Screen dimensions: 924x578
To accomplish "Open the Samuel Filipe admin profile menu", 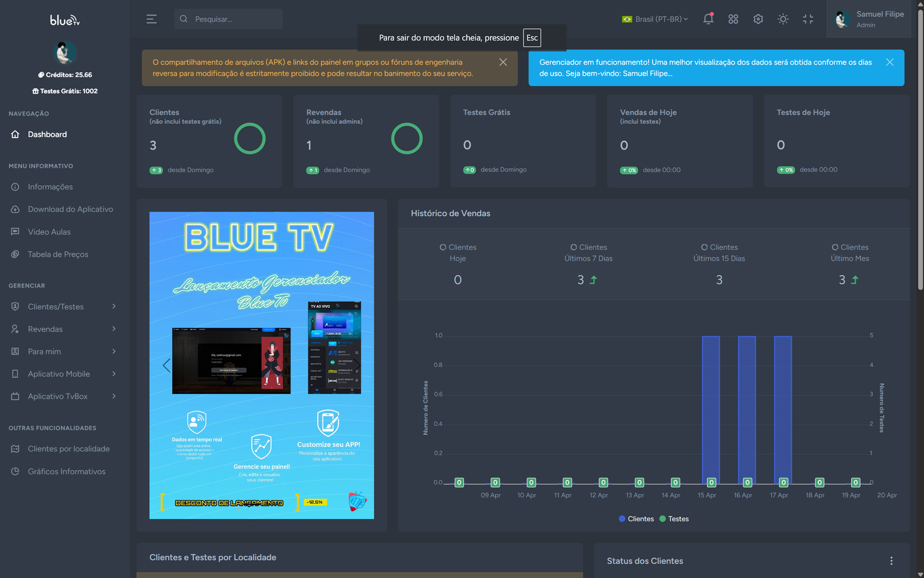I will coord(870,19).
